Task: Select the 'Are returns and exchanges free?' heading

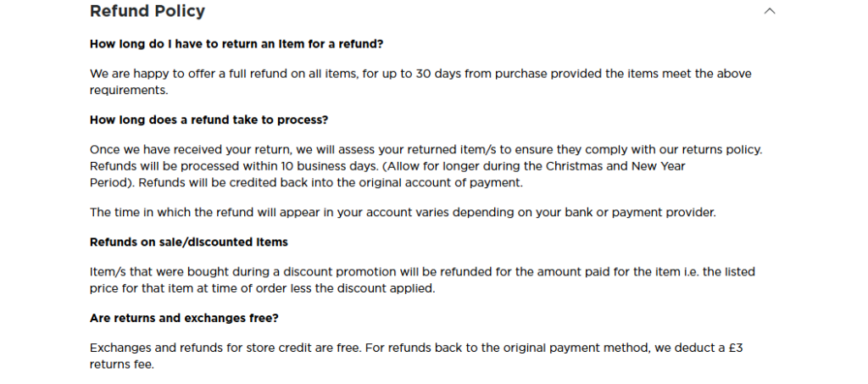Action: click(185, 318)
